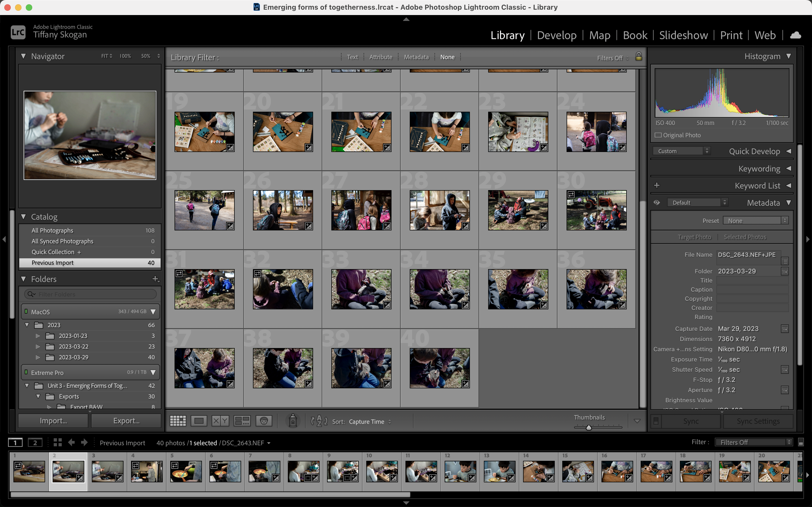Click the go-to-folder arrow next to 2023-03-29
This screenshot has width=812, height=507.
[785, 271]
